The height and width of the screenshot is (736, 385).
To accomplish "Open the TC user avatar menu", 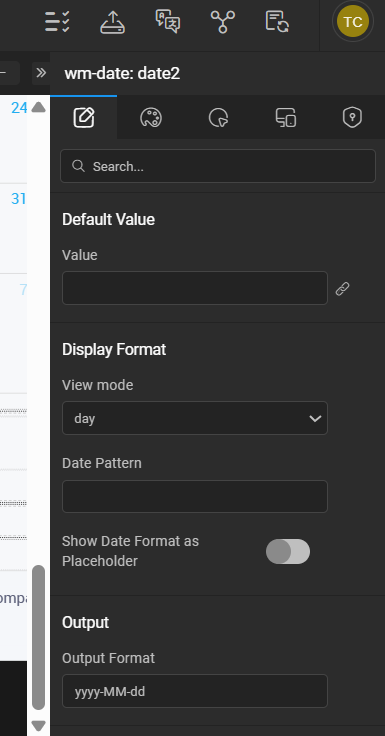I will pyautogui.click(x=353, y=22).
